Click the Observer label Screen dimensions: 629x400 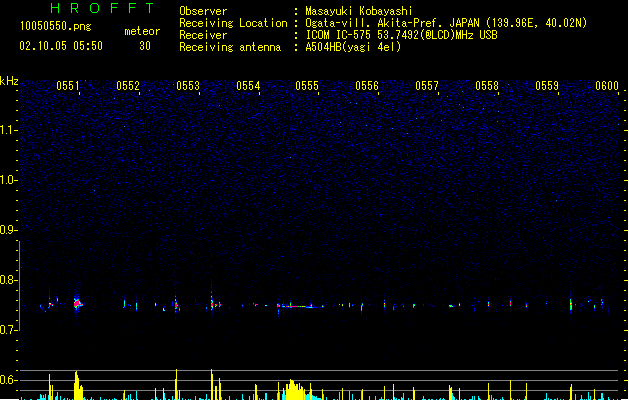click(203, 11)
